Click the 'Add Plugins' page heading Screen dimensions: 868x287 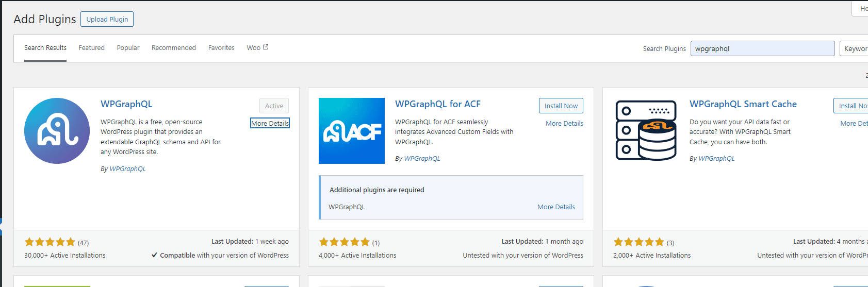coord(45,19)
